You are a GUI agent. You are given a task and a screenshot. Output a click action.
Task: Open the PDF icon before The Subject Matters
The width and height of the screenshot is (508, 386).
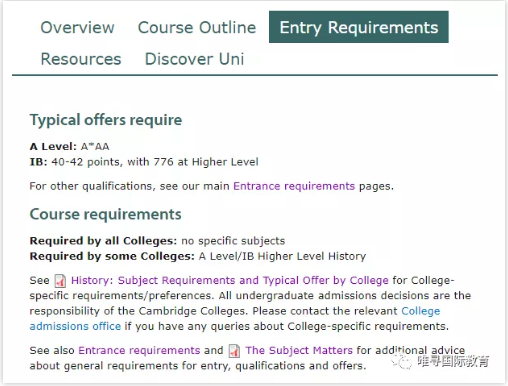[x=234, y=351]
